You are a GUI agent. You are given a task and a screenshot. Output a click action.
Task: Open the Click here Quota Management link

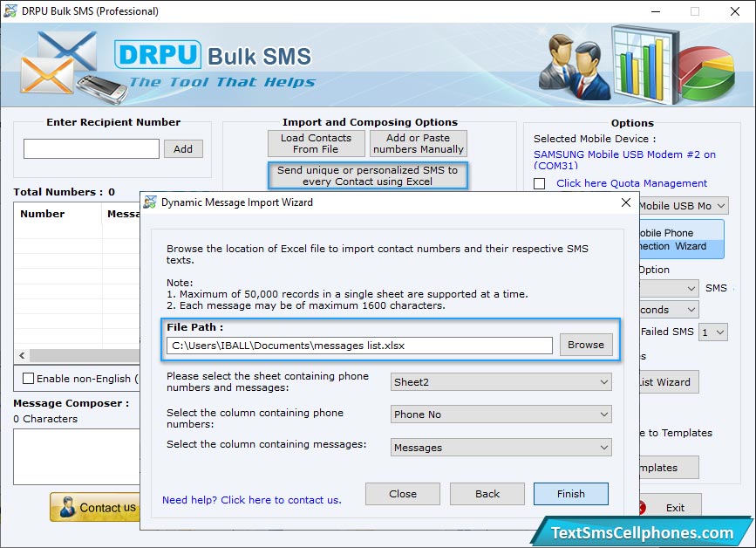[x=631, y=183]
